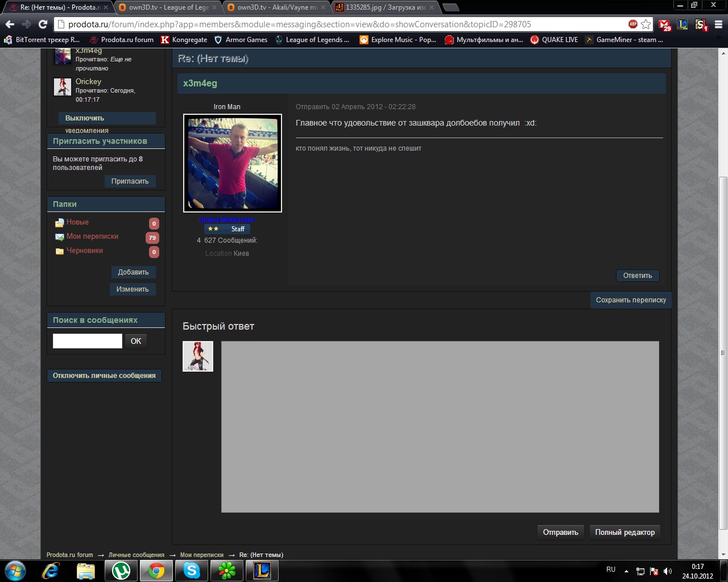Screen dimensions: 728x582
Task: Click the Сохранить переписку button
Action: [x=630, y=300]
